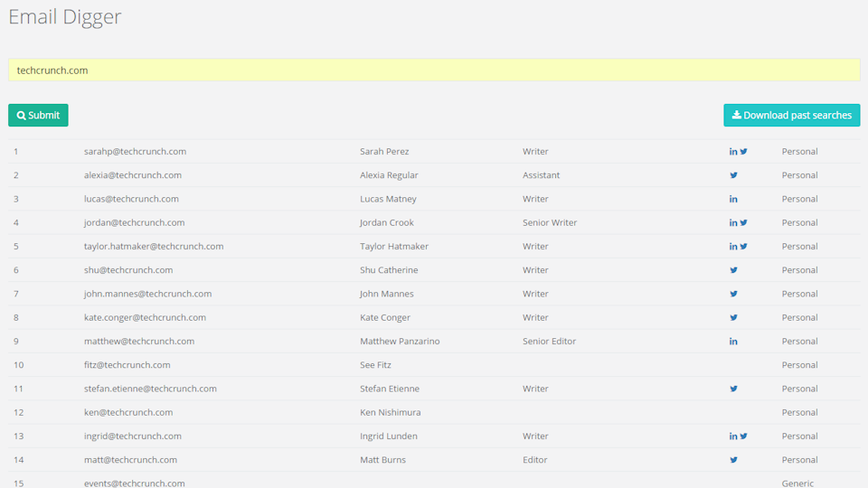Select the kate.conger@techcrunch.com email
This screenshot has width=868, height=488.
pos(145,317)
